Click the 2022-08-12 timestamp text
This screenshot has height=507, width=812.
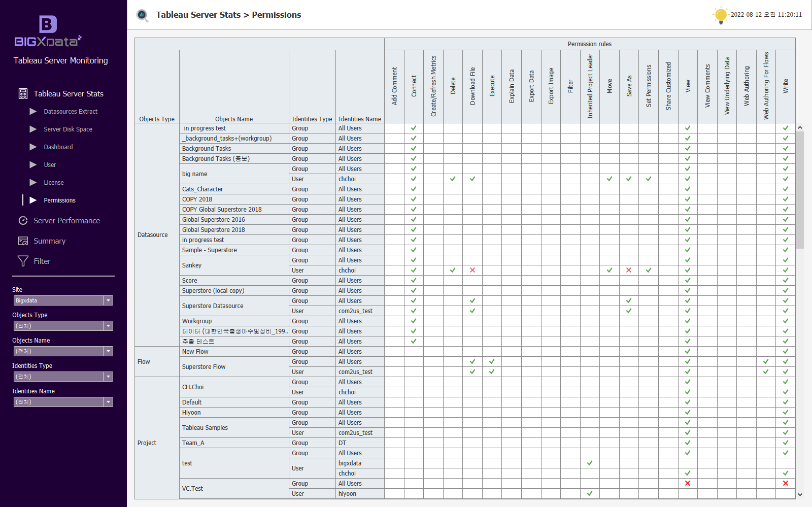[x=766, y=15]
